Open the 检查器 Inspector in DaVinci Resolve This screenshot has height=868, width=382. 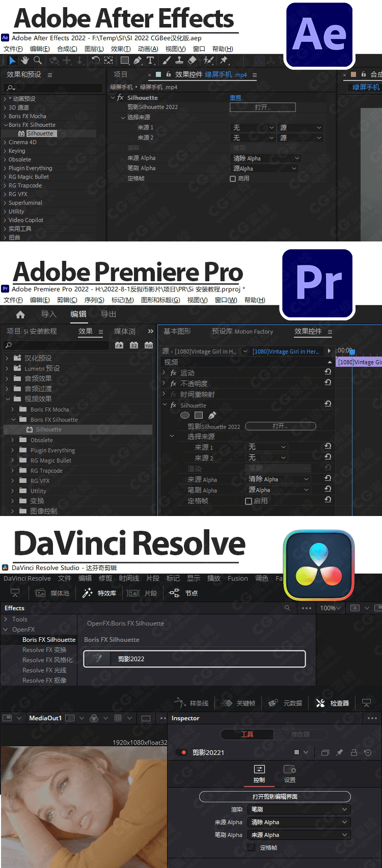click(333, 703)
